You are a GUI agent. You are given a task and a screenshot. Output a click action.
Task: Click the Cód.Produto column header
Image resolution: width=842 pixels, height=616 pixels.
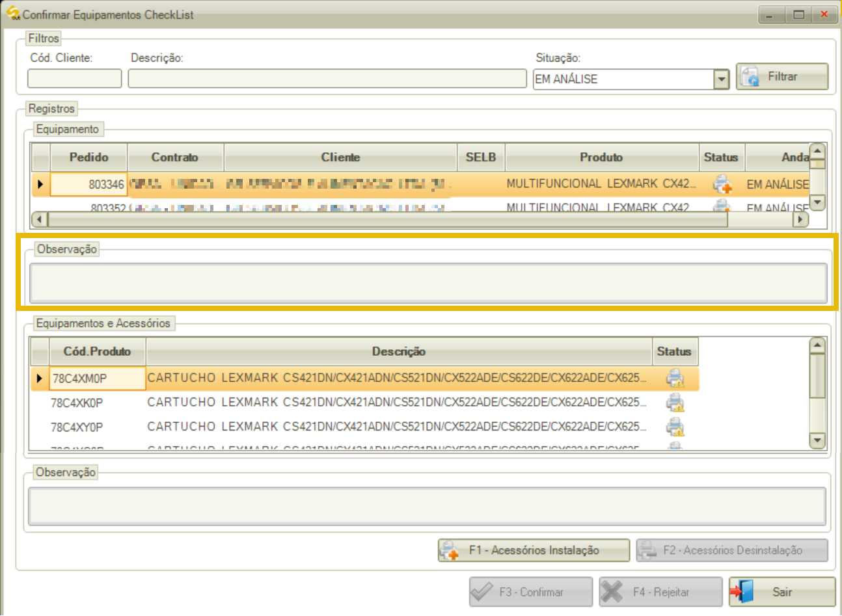pyautogui.click(x=97, y=351)
